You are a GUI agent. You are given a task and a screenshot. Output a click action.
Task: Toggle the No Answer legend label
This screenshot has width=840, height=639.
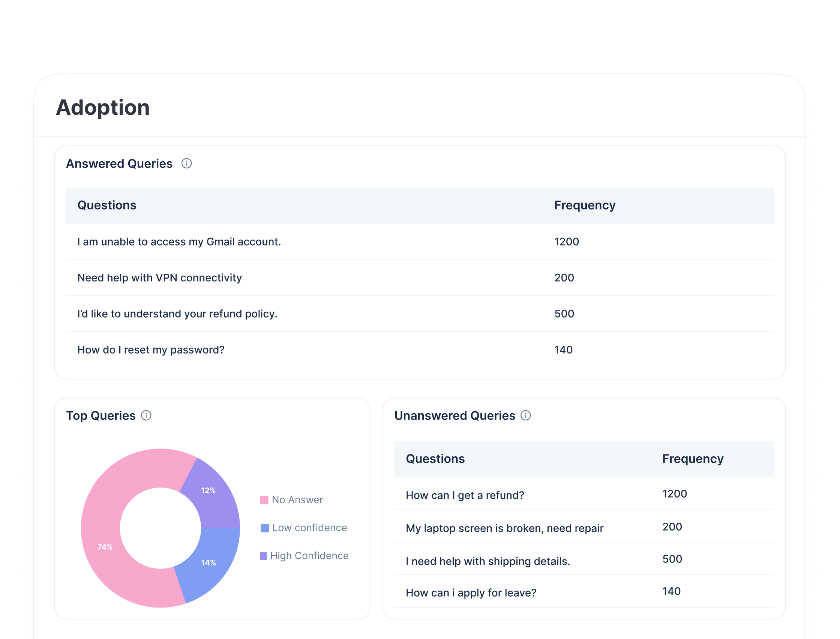297,500
